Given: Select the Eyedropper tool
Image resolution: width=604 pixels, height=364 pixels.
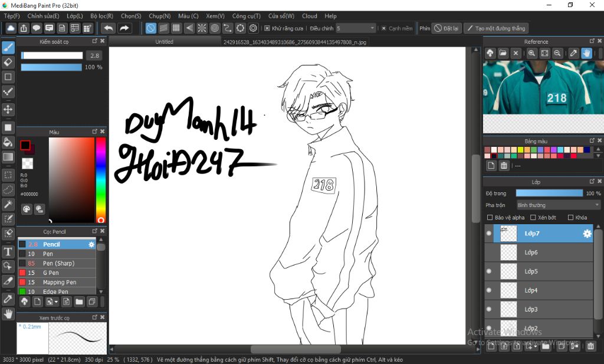Looking at the screenshot, I should 8,299.
